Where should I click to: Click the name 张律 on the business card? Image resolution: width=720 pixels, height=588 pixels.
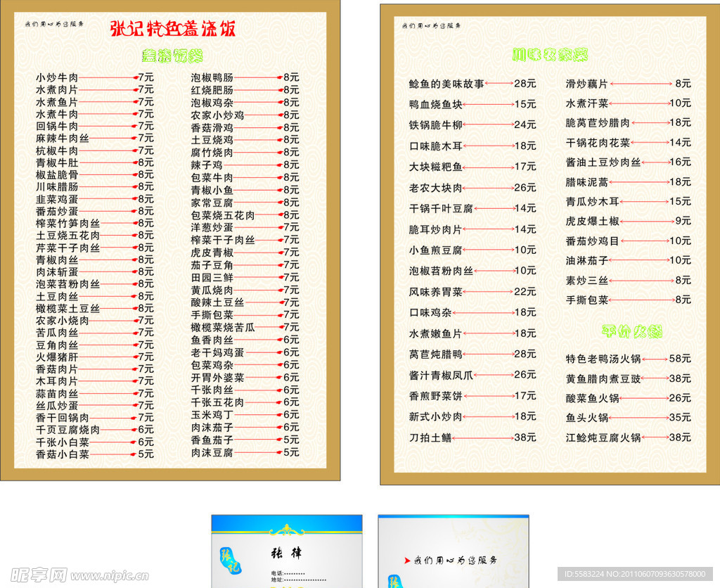(x=286, y=553)
